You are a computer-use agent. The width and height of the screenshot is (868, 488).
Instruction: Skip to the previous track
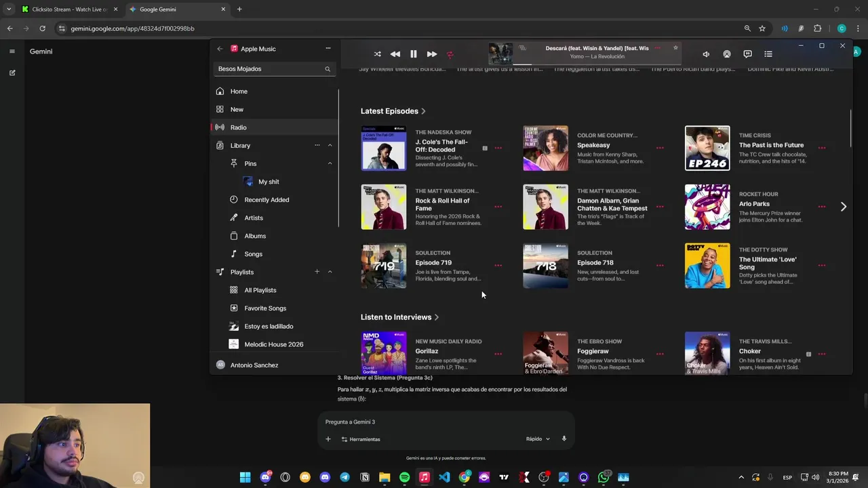tap(395, 54)
